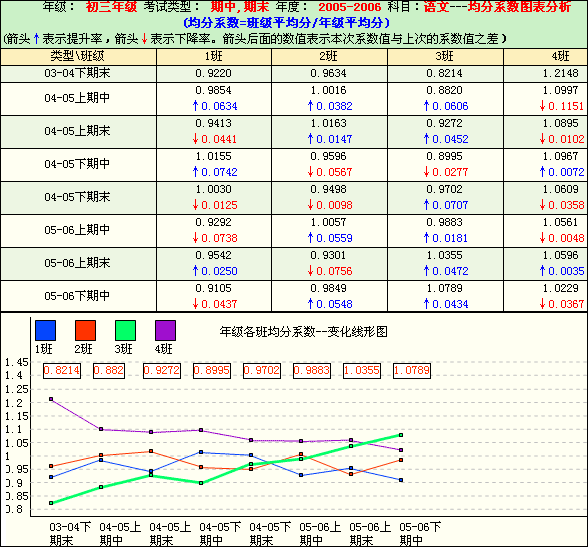This screenshot has width=588, height=547.
Task: Click the 0.882 data label box in chart
Action: (x=109, y=371)
